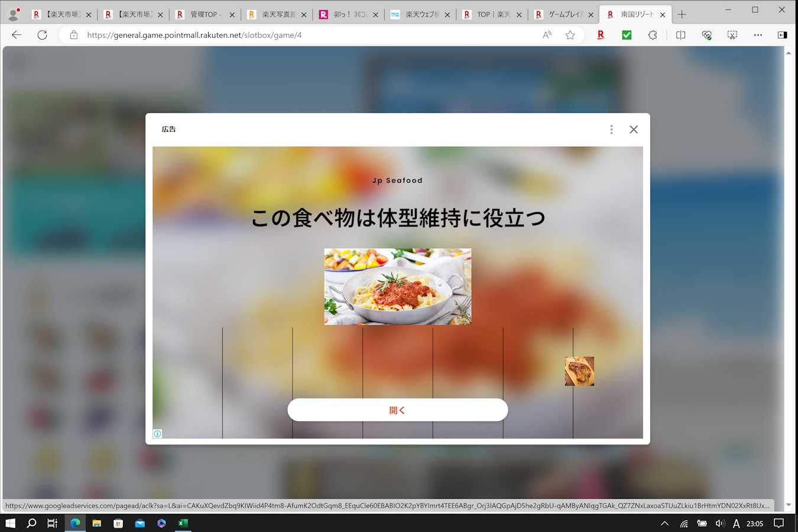Switch to the 楽天ウェブ検索 tab

(420, 14)
